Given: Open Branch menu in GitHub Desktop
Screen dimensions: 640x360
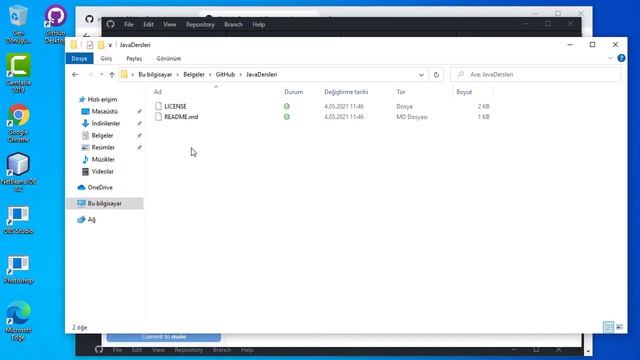Looking at the screenshot, I should click(233, 24).
